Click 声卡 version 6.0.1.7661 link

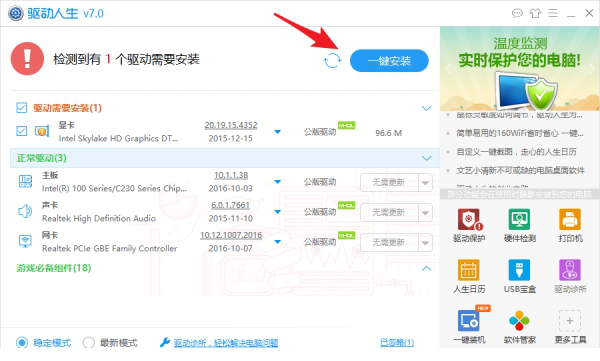click(x=230, y=205)
